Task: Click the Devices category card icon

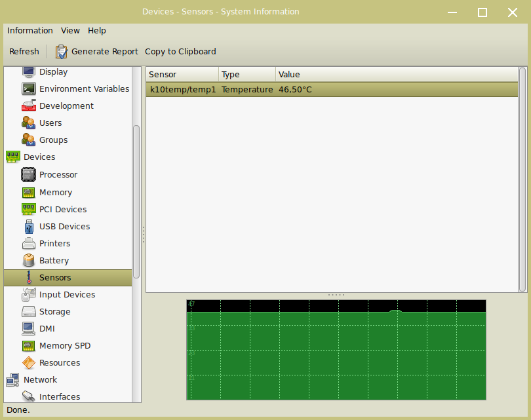Action: [13, 157]
